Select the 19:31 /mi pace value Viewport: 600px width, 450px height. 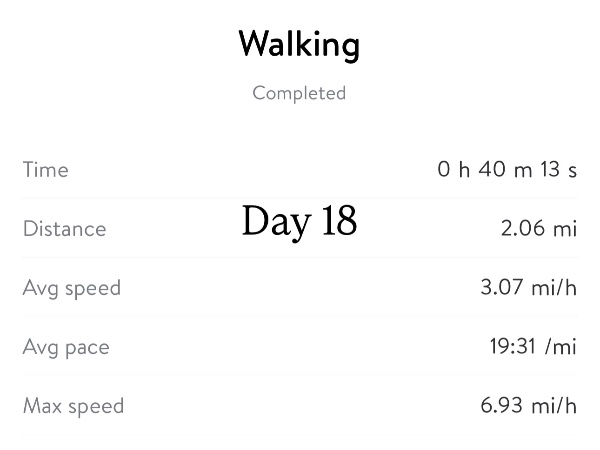tap(533, 347)
